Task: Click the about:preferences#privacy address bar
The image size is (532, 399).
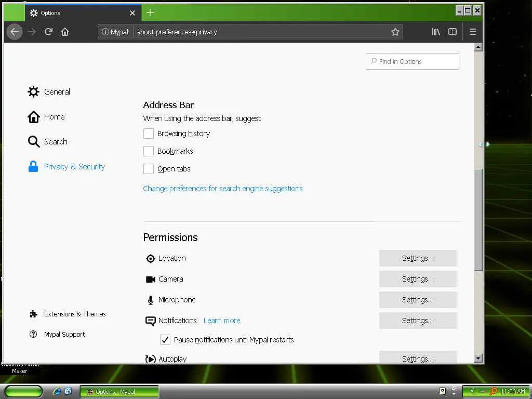Action: point(261,32)
